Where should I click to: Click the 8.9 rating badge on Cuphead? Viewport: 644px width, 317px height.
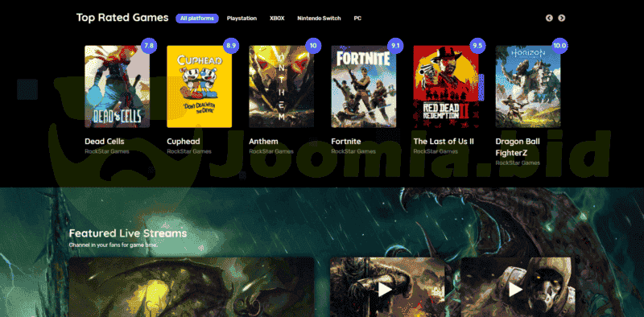tap(231, 46)
